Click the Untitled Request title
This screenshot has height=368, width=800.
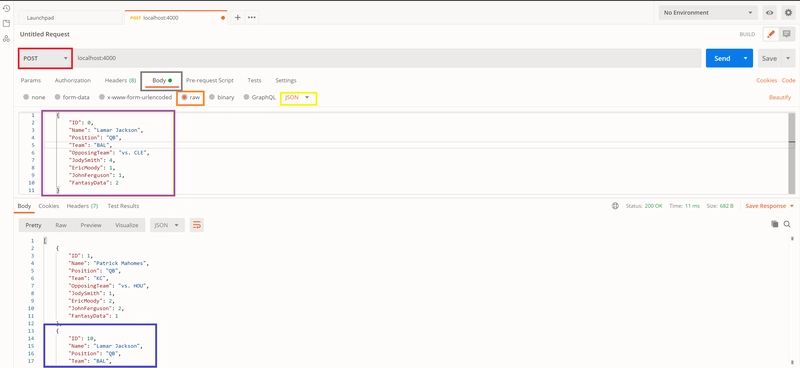pos(44,34)
